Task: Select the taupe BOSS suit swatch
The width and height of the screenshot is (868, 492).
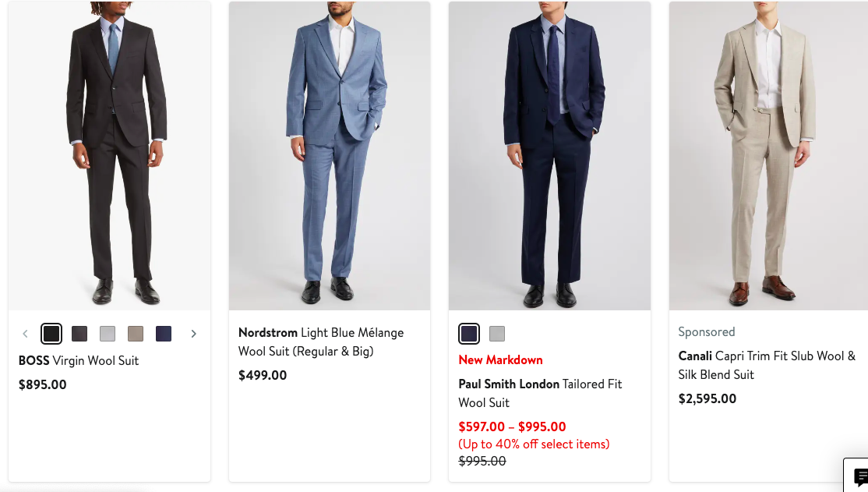Action: tap(136, 334)
